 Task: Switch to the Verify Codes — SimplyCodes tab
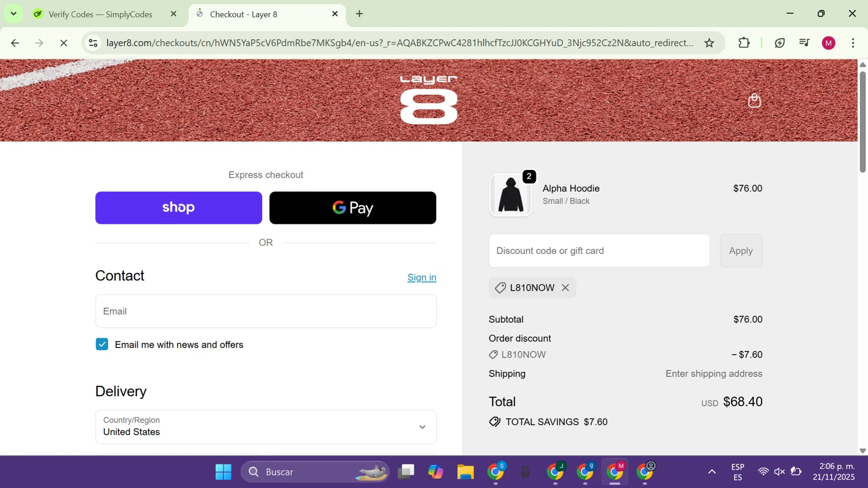[x=100, y=14]
